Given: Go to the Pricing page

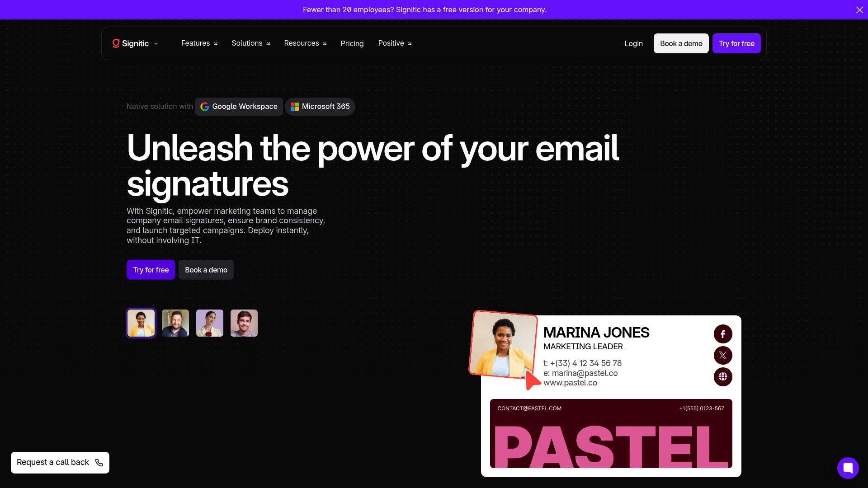Looking at the screenshot, I should click(x=352, y=43).
